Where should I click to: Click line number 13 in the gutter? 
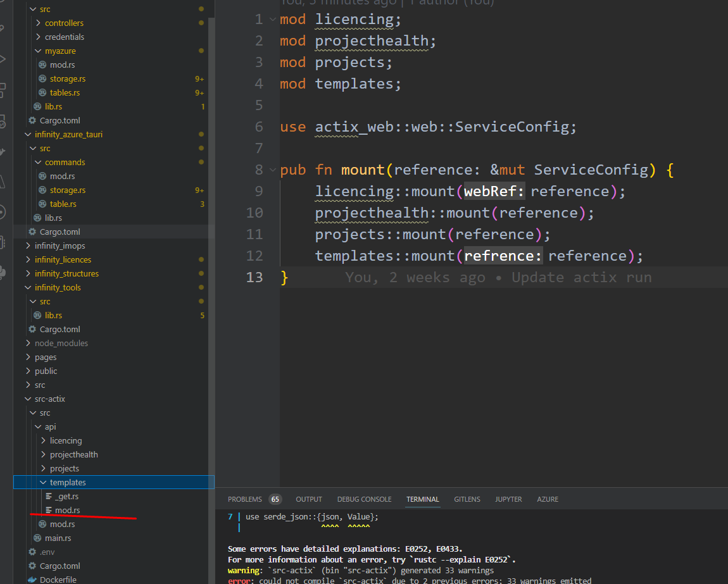[x=254, y=278]
